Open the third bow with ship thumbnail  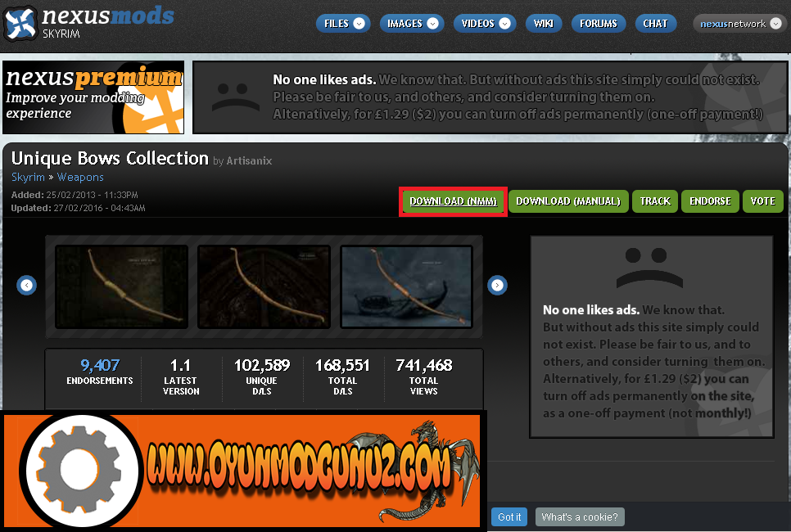point(407,286)
